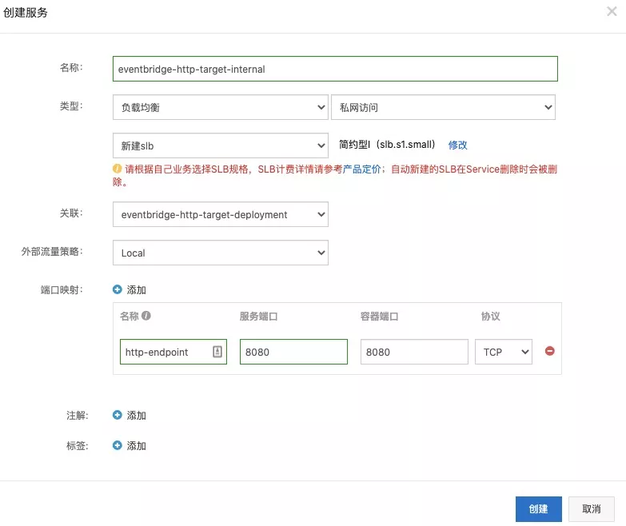The width and height of the screenshot is (626, 526).
Task: Close the 创建服务 dialog with X
Action: tap(612, 11)
